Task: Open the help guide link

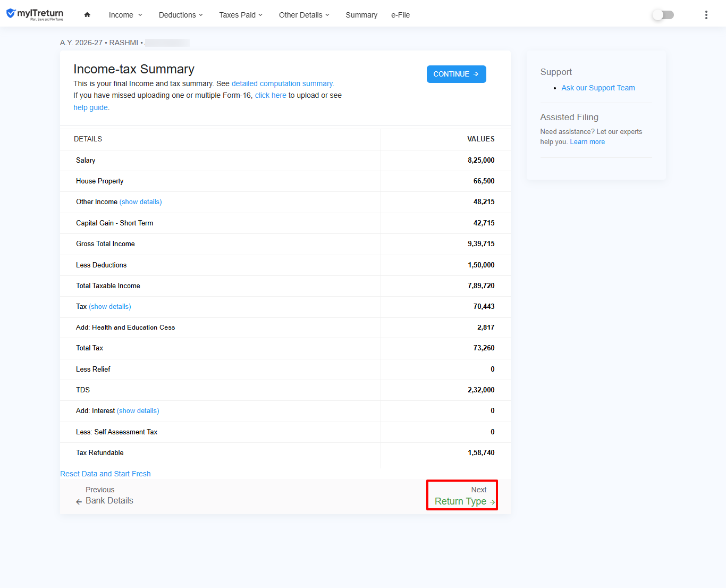Action: point(91,107)
